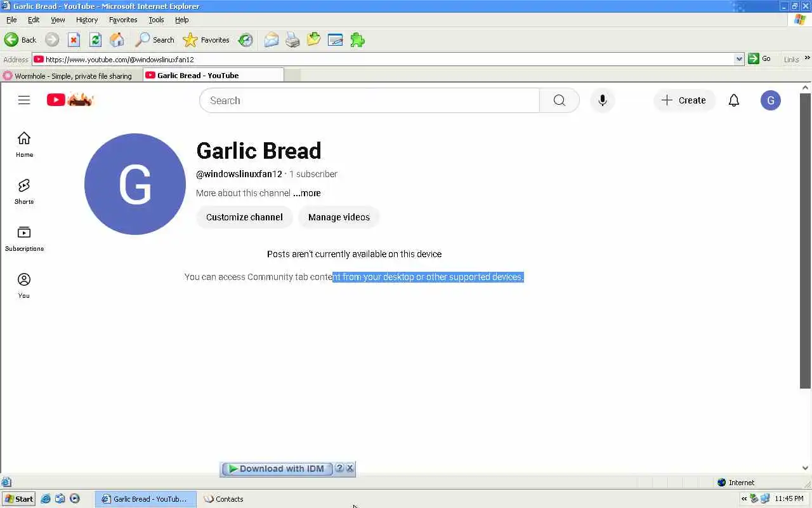Click the Download with IDM button

point(277,469)
